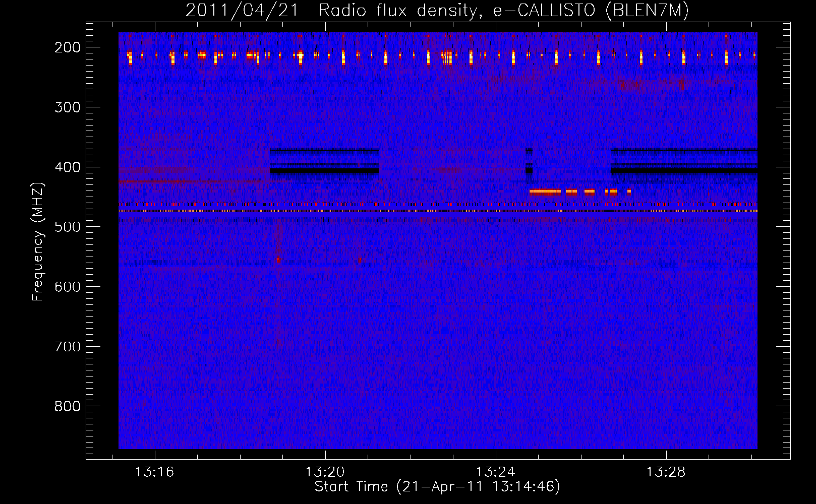The width and height of the screenshot is (816, 504).
Task: Click the 800 frequency tick label
Action: coord(68,406)
